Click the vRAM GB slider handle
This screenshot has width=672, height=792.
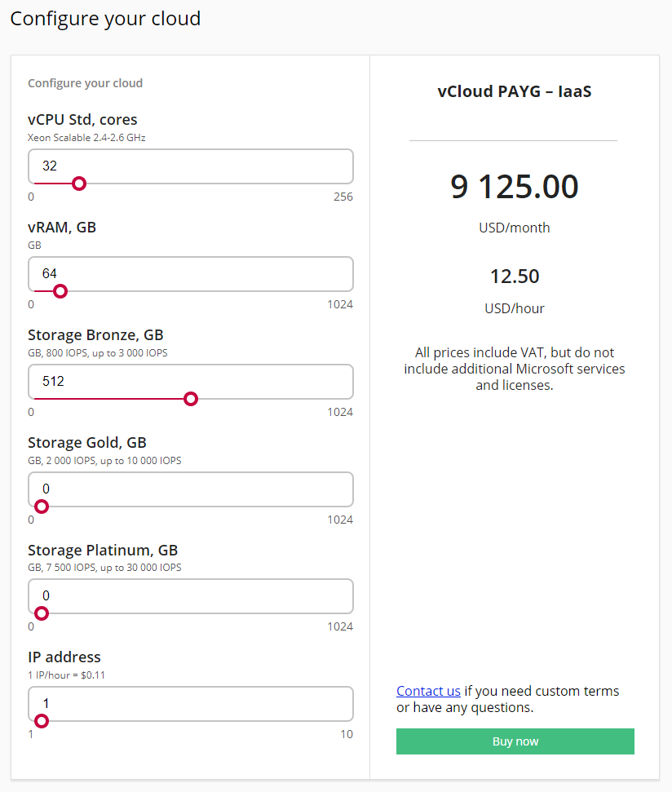pos(60,291)
